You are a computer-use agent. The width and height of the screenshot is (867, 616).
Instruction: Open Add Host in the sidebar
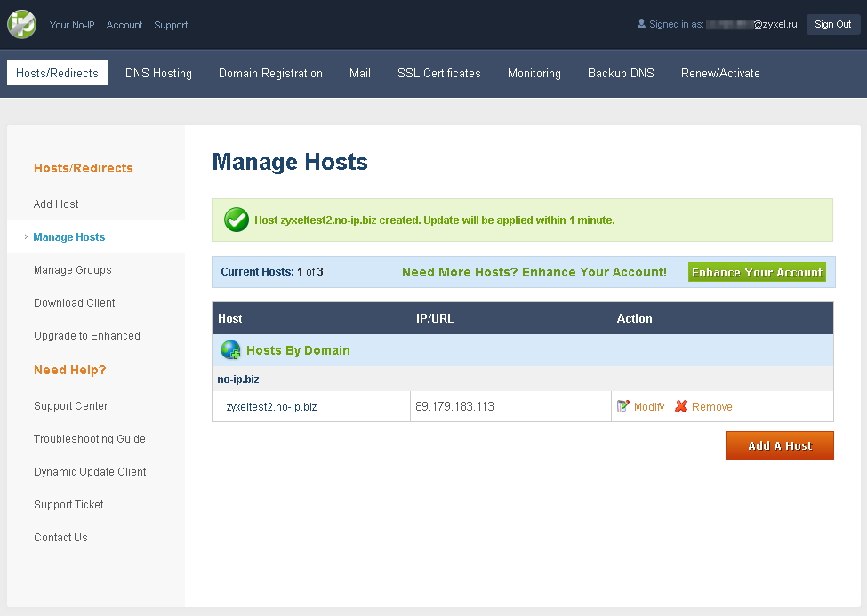56,204
